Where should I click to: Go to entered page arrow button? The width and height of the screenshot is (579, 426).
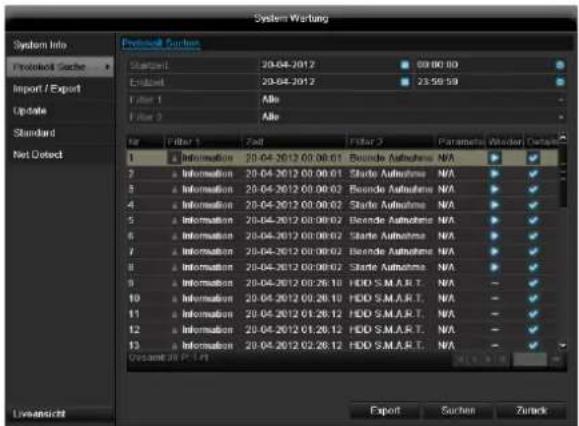point(556,359)
